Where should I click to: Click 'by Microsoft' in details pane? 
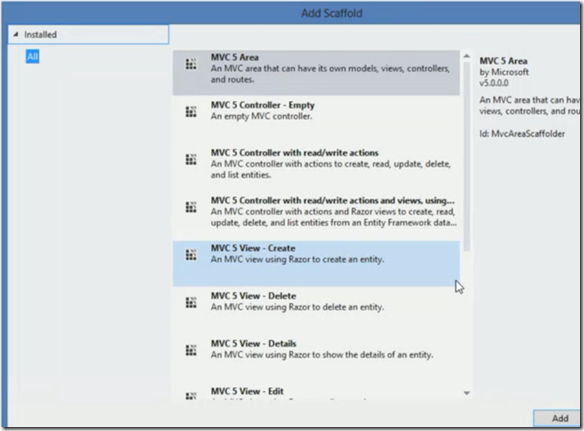pyautogui.click(x=504, y=72)
